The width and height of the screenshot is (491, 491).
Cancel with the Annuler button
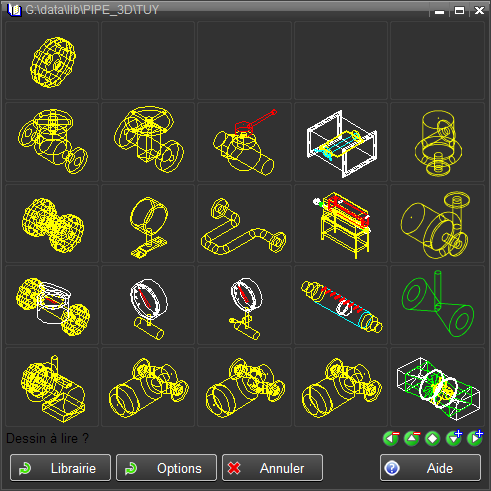click(272, 468)
